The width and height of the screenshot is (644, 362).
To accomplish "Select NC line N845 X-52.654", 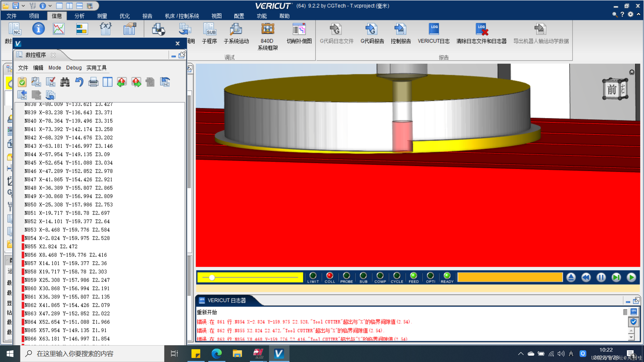I will pos(68,163).
